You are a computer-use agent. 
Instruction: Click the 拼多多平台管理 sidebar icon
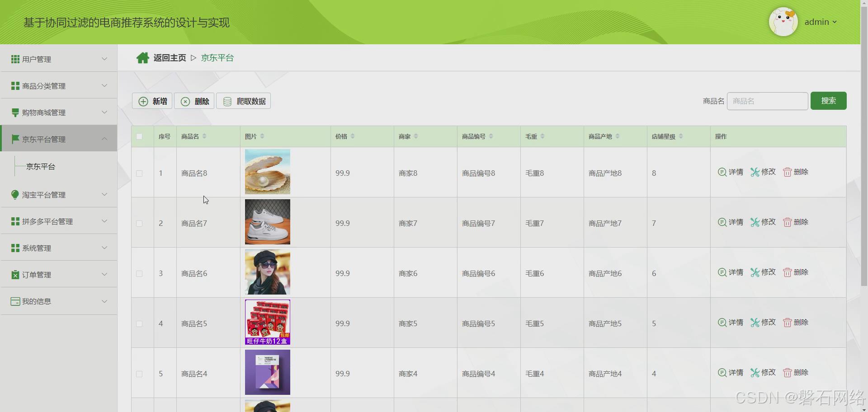15,221
